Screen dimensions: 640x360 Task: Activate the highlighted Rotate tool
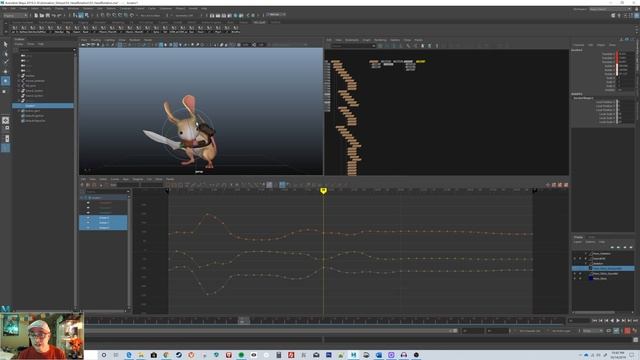6,81
